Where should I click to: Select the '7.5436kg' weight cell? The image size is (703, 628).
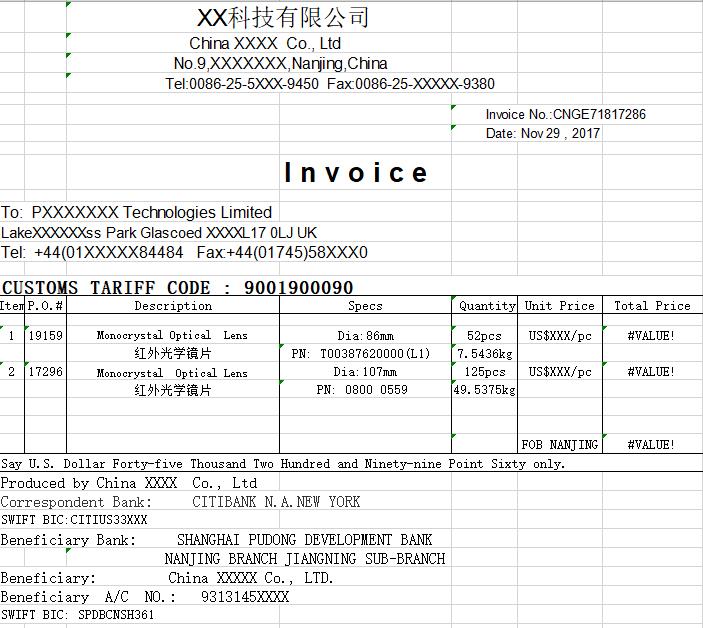click(485, 354)
